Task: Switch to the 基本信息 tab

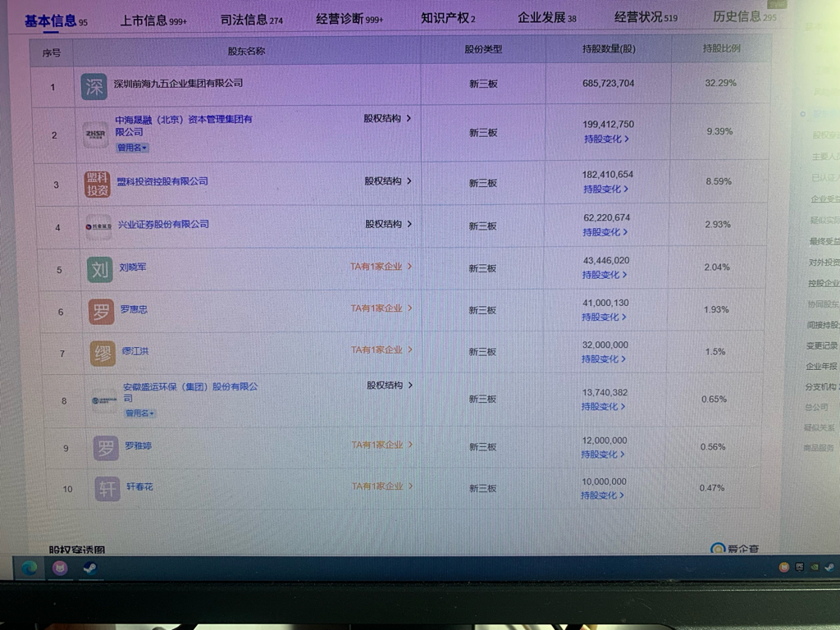Action: (56, 21)
